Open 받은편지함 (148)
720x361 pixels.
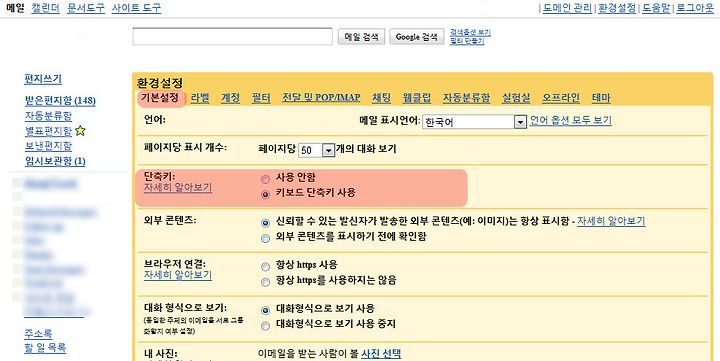pos(60,101)
